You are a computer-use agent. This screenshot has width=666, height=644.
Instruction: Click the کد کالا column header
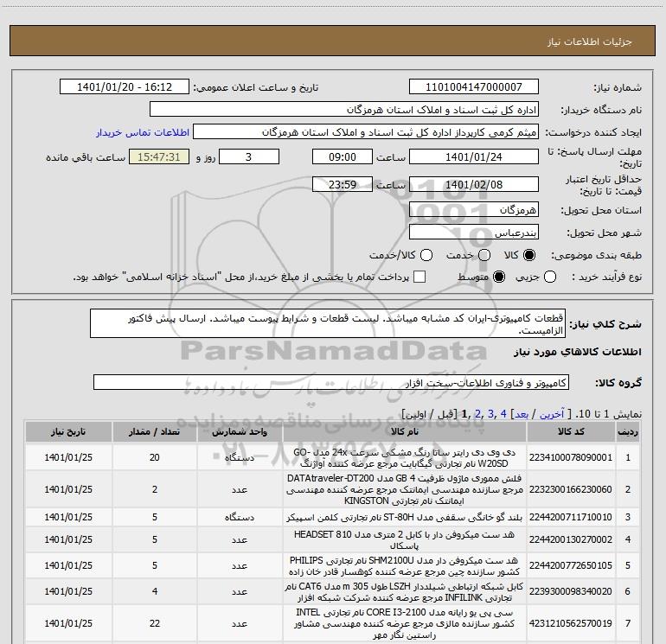(571, 431)
